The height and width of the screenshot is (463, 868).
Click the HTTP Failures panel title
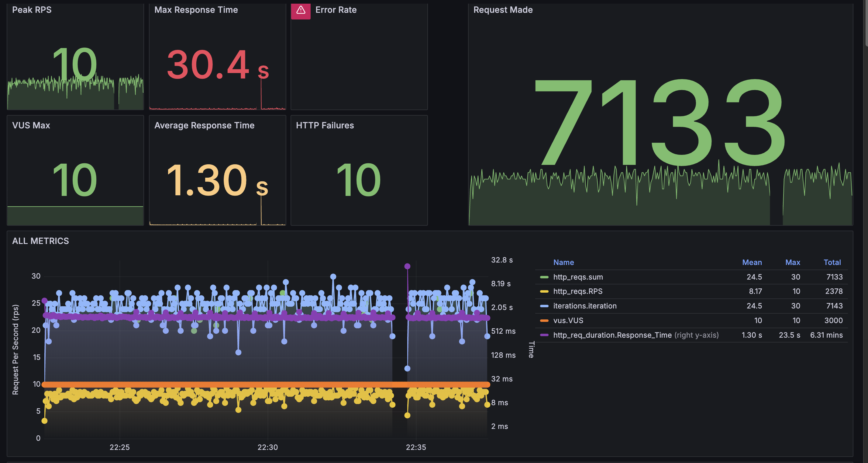coord(325,125)
